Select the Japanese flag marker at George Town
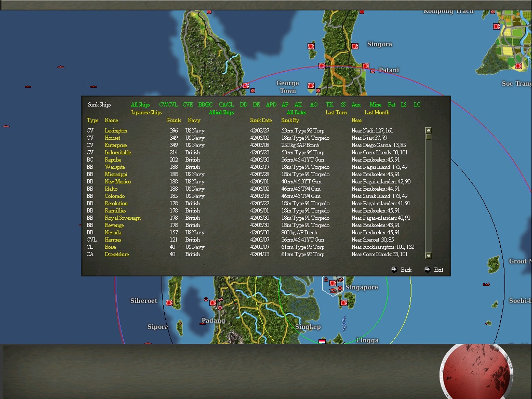532x399 pixels. (x=311, y=86)
